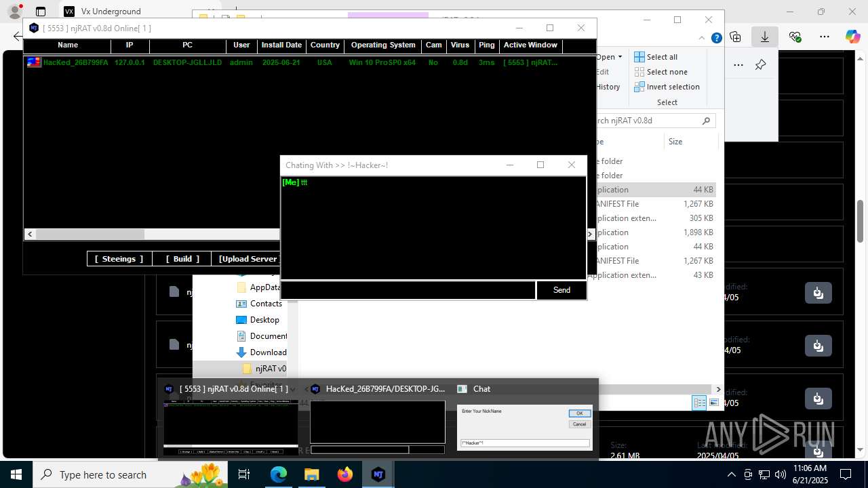Open the Explorer help icon
Viewport: 868px width, 488px height.
[x=716, y=39]
